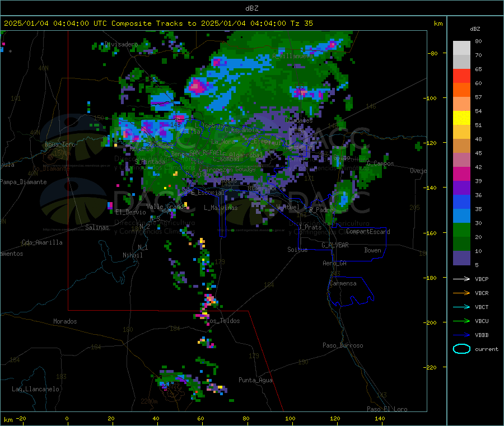The image size is (504, 426).
Task: Click the 'Paso El Loro' map label
Action: [387, 409]
